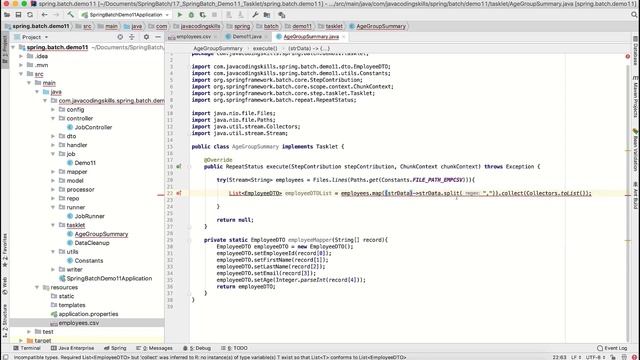Click the gutter marker icon on line 22
The image size is (640, 360).
[179, 193]
